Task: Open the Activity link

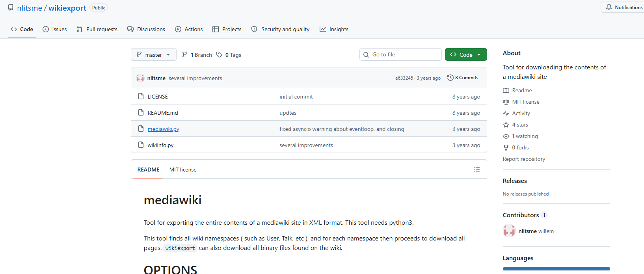Action: click(x=521, y=113)
